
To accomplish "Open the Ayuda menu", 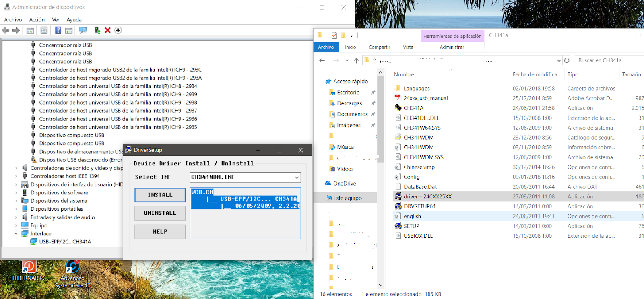I will [74, 20].
